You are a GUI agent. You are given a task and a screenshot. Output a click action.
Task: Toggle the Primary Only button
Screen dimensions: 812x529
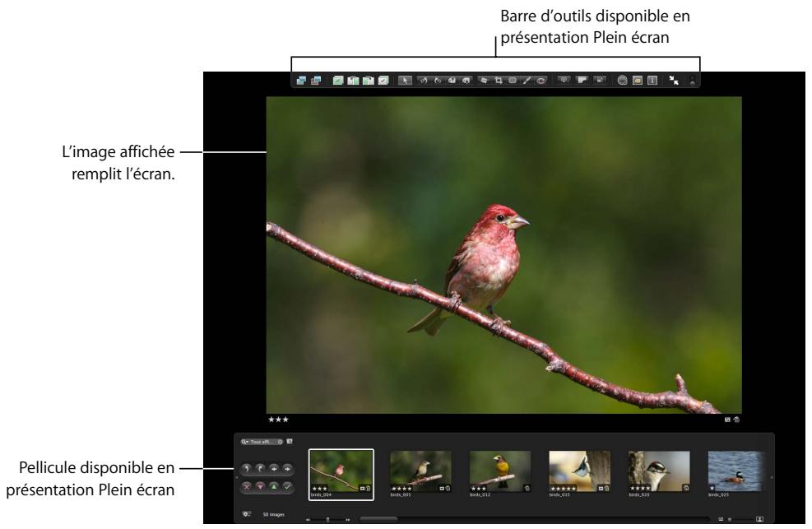pos(582,81)
